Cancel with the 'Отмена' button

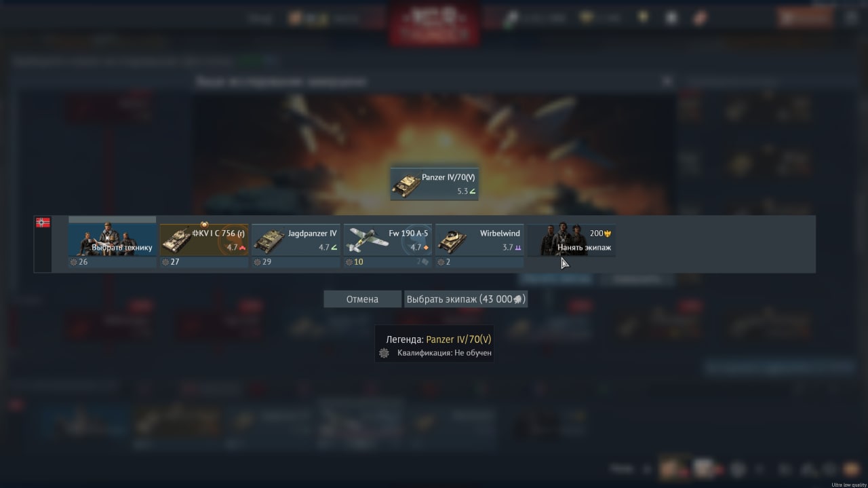point(363,299)
